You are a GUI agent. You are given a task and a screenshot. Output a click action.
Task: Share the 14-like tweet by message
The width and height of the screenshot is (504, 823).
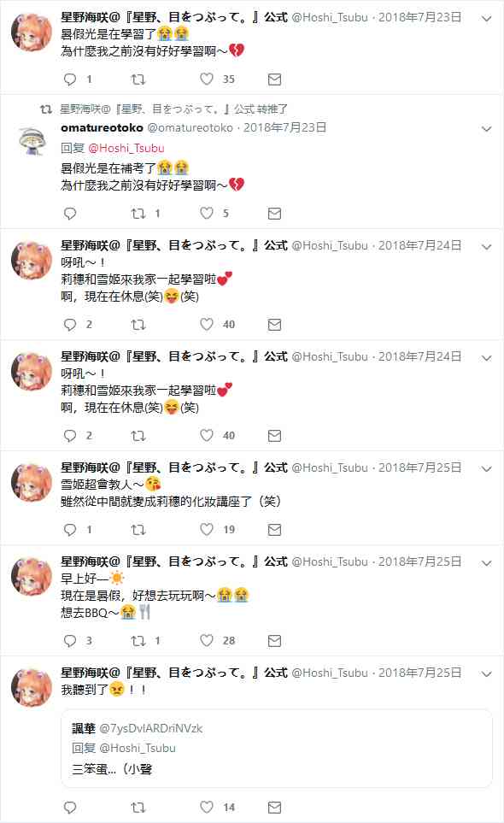(x=274, y=808)
